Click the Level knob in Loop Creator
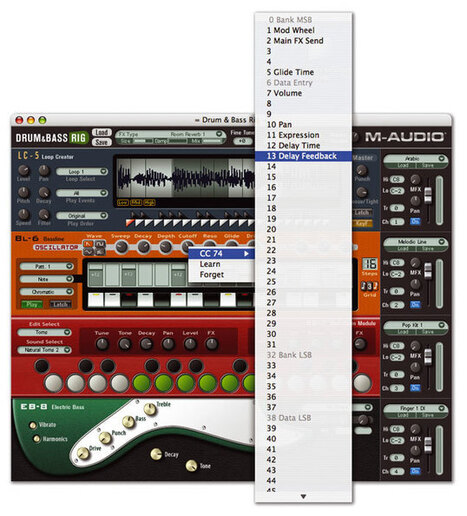 [23, 170]
